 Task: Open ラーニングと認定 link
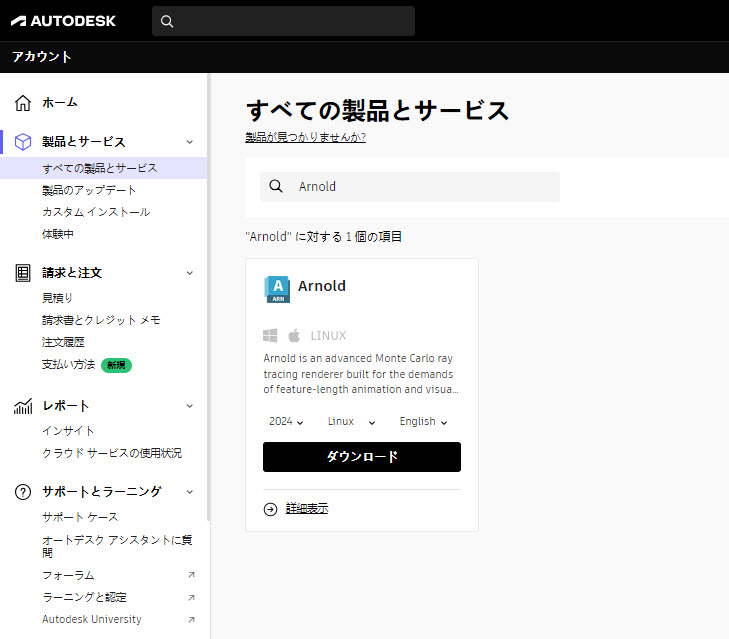[84, 597]
